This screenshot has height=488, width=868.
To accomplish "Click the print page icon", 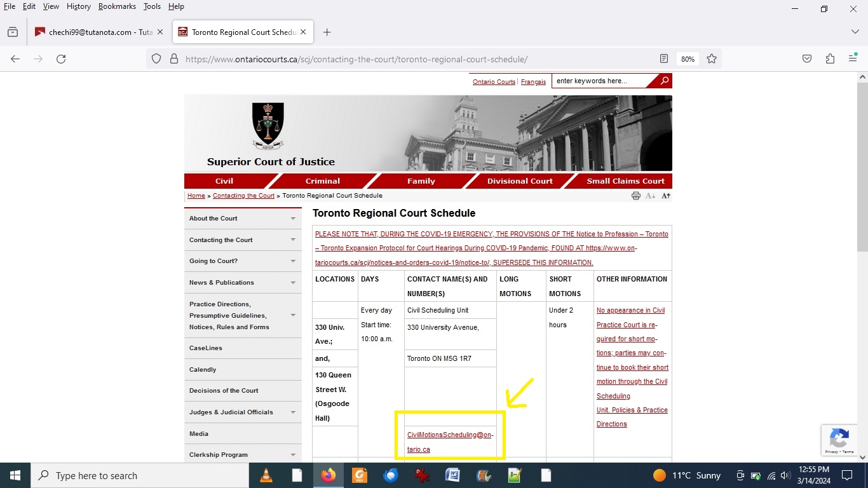I will [635, 196].
